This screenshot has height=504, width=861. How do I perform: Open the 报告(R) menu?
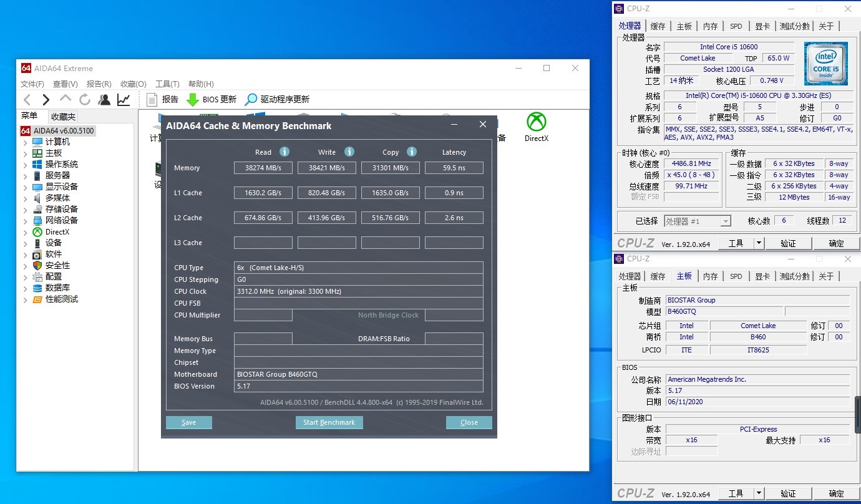coord(99,84)
